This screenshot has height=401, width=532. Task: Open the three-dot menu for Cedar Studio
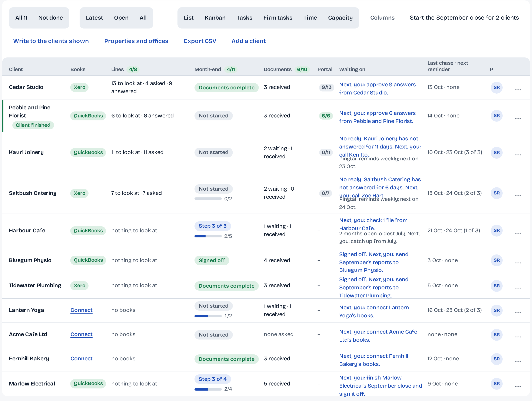(518, 90)
